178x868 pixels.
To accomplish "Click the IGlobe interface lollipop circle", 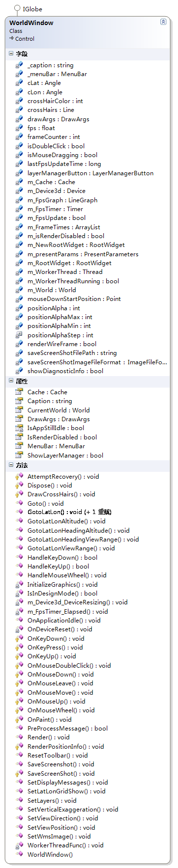I will point(17,8).
